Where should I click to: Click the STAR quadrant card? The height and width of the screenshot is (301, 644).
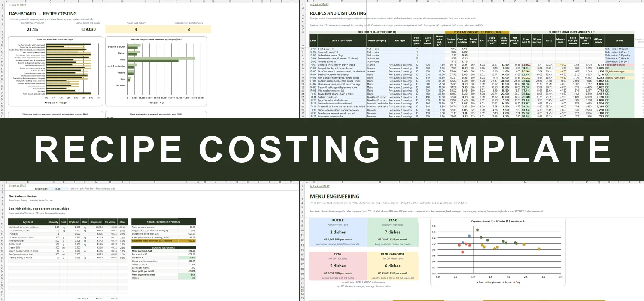point(392,232)
